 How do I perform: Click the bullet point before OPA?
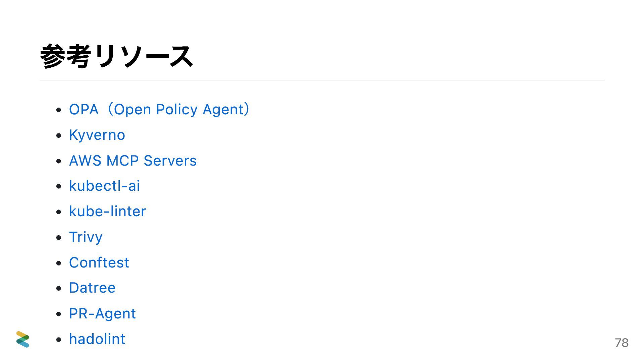tap(59, 110)
